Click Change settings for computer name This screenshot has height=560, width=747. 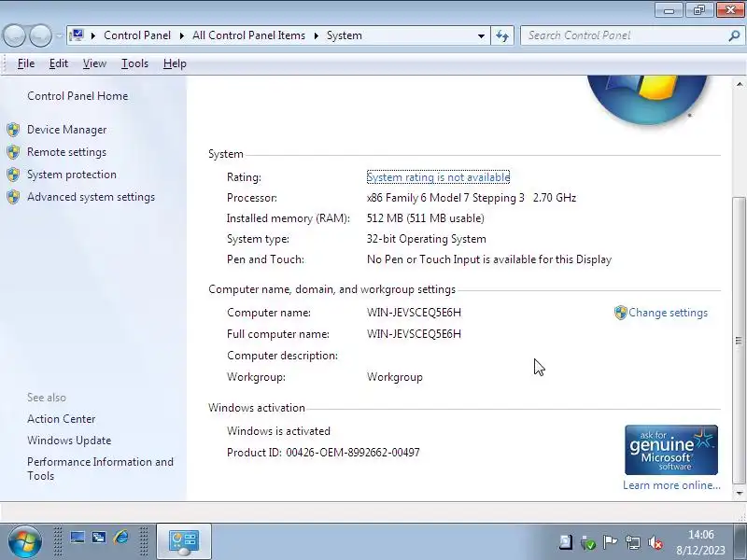coord(668,313)
